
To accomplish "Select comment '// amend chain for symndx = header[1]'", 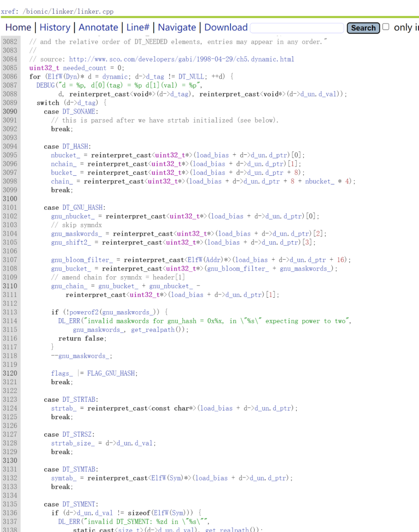I will [118, 278].
